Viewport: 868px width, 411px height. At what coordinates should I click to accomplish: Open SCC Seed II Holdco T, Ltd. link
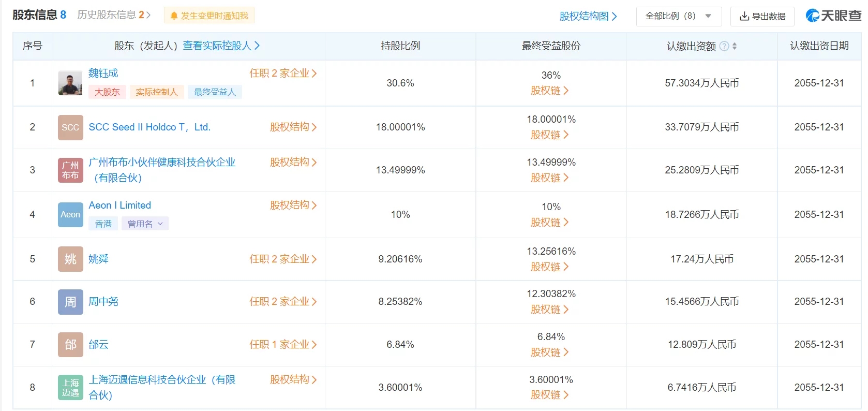149,127
